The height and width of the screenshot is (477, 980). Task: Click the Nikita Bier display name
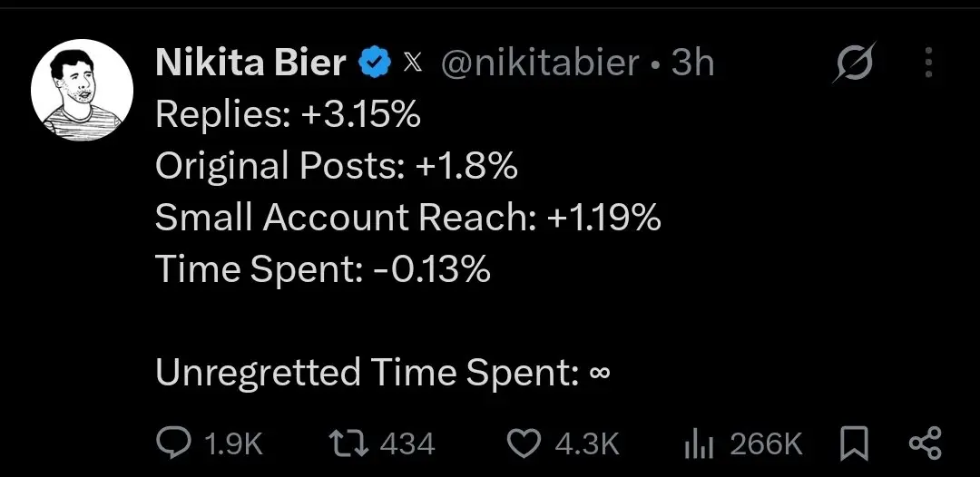(x=250, y=63)
